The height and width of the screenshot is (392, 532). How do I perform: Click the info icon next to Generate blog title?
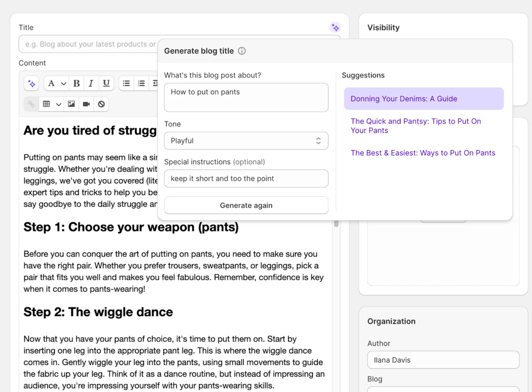(242, 51)
